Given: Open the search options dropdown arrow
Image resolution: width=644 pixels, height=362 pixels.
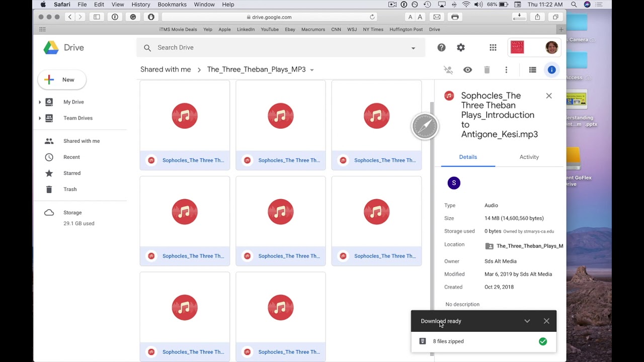Looking at the screenshot, I should [413, 48].
